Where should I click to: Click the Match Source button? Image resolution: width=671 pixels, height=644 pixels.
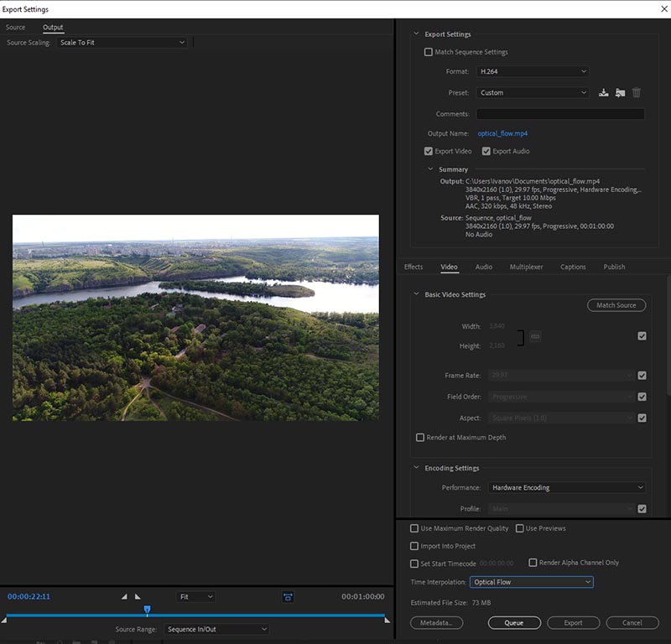[616, 305]
